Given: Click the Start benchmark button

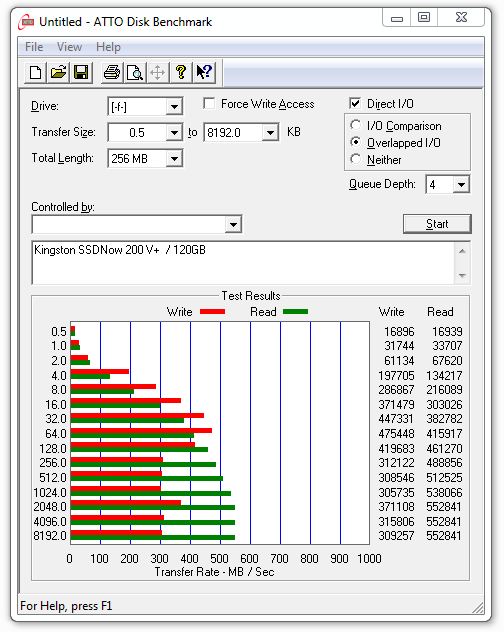Looking at the screenshot, I should tap(437, 224).
